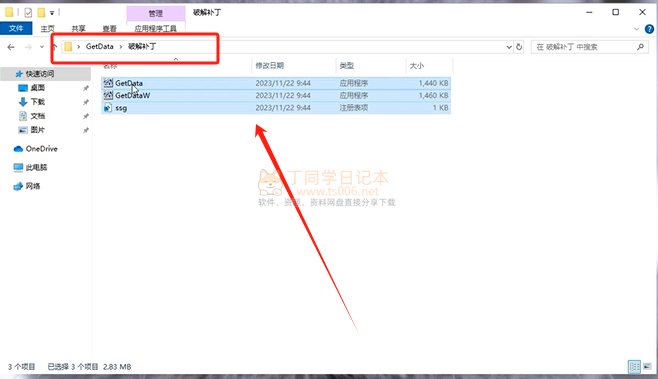The height and width of the screenshot is (379, 658).
Task: Switch to the 主页 ribbon tab
Action: pyautogui.click(x=47, y=29)
